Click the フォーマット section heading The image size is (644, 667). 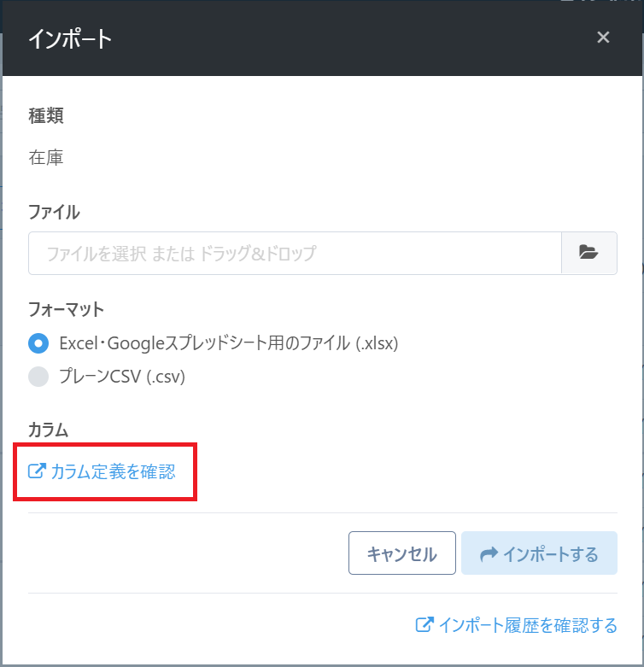click(67, 308)
